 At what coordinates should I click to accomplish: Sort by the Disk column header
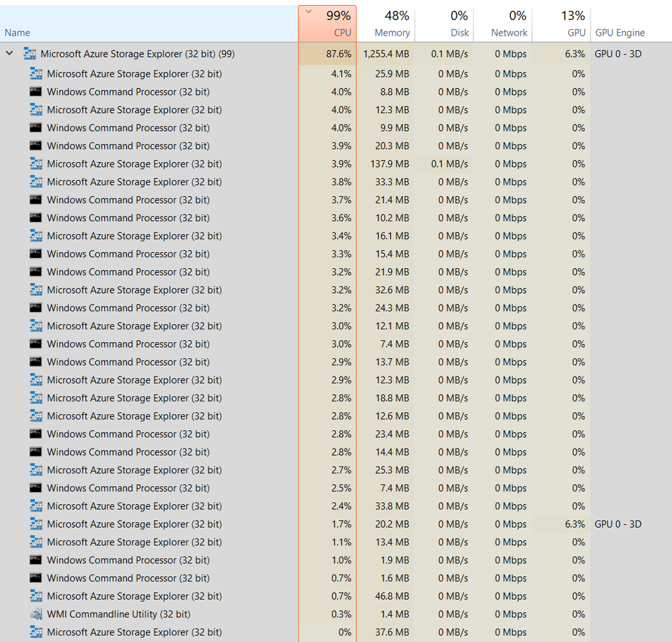pos(444,24)
